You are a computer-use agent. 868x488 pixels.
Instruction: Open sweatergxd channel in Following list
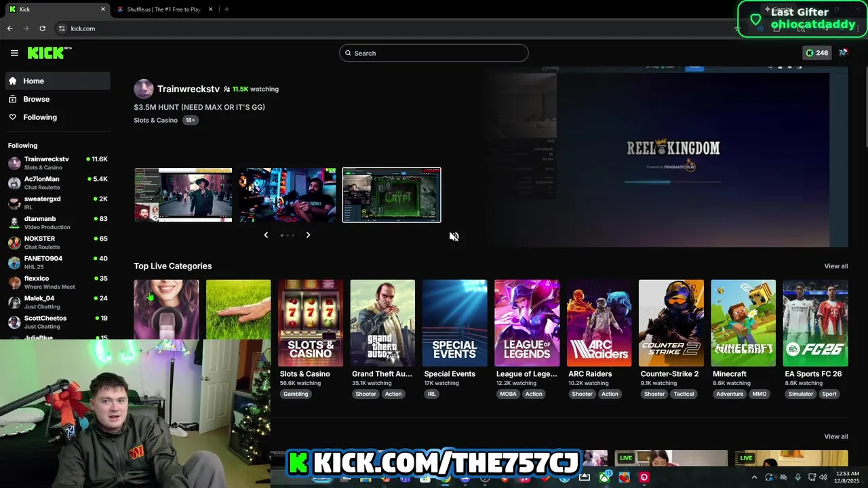58,202
